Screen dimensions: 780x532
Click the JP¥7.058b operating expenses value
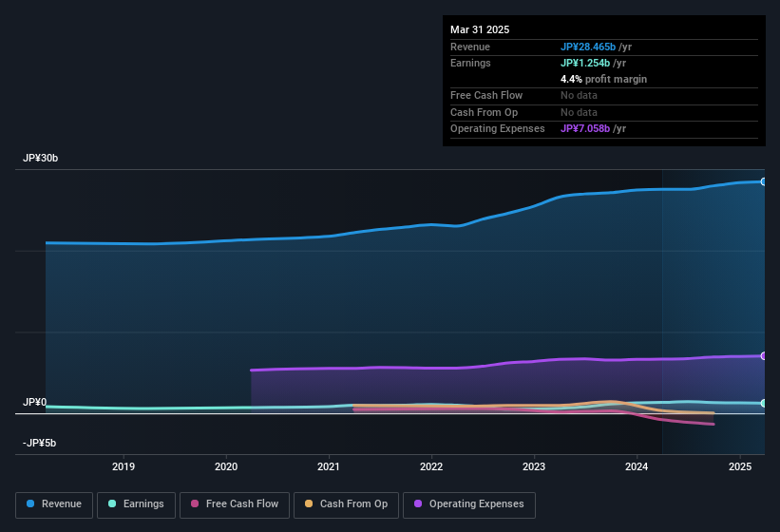click(585, 128)
